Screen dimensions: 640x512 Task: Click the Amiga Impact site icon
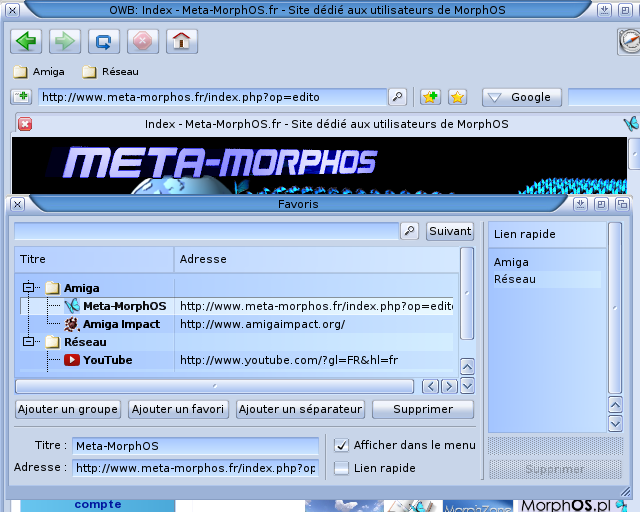[x=72, y=324]
